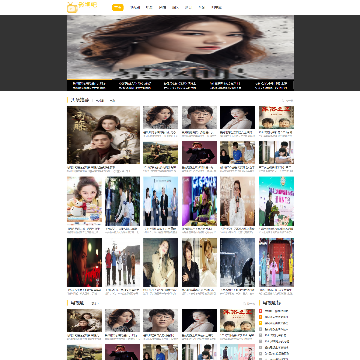The width and height of the screenshot is (360, 360).
Task: Open the large hero banner of the curly-haired woman
Action: pos(180,47)
